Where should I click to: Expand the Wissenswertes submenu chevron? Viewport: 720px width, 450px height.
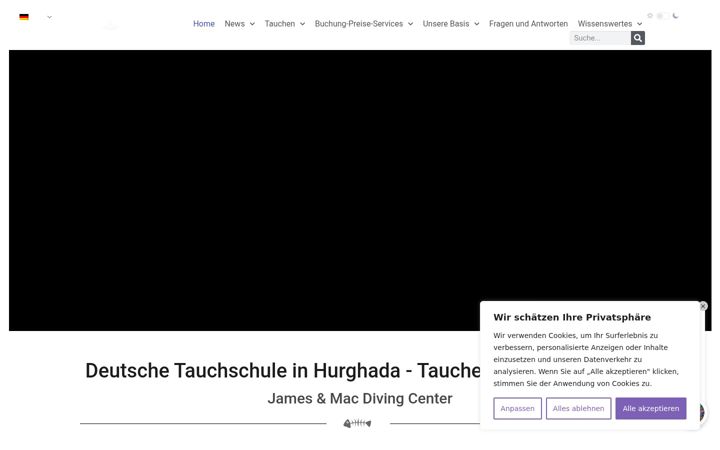639,24
